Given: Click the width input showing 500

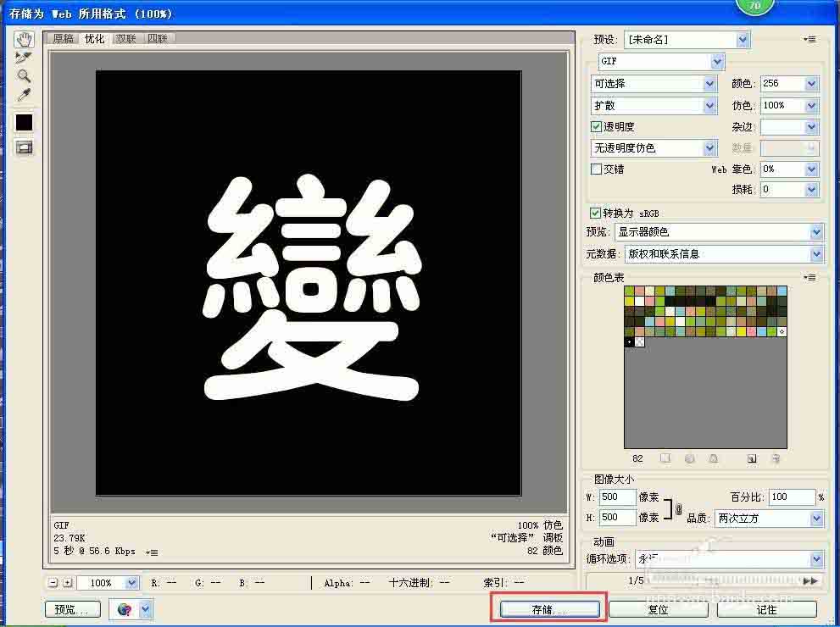Looking at the screenshot, I should (616, 497).
